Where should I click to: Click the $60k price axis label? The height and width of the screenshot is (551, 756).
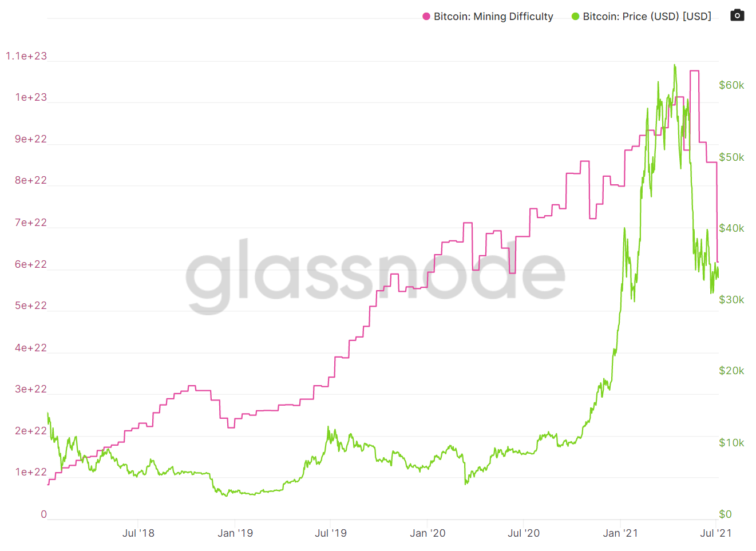(x=731, y=85)
